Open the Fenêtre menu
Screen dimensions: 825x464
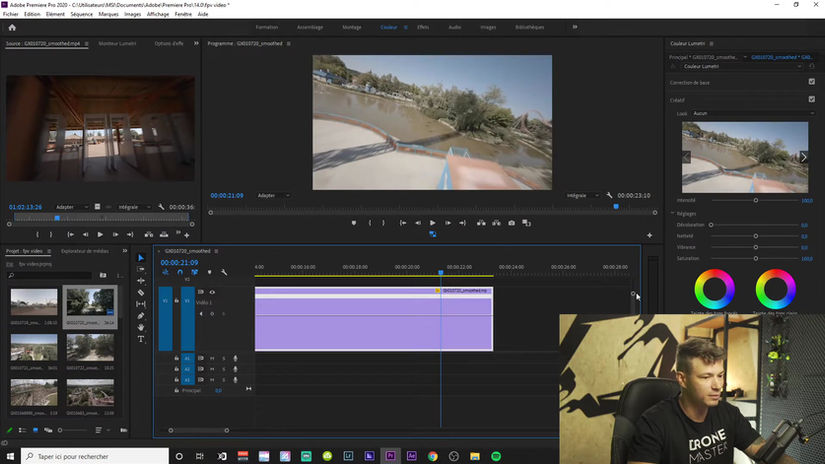tap(183, 14)
